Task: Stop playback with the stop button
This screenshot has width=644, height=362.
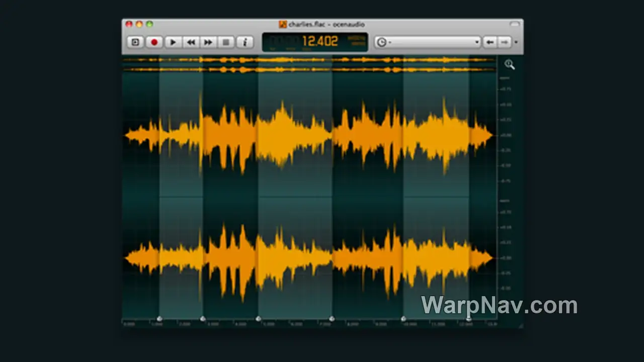Action: (226, 42)
